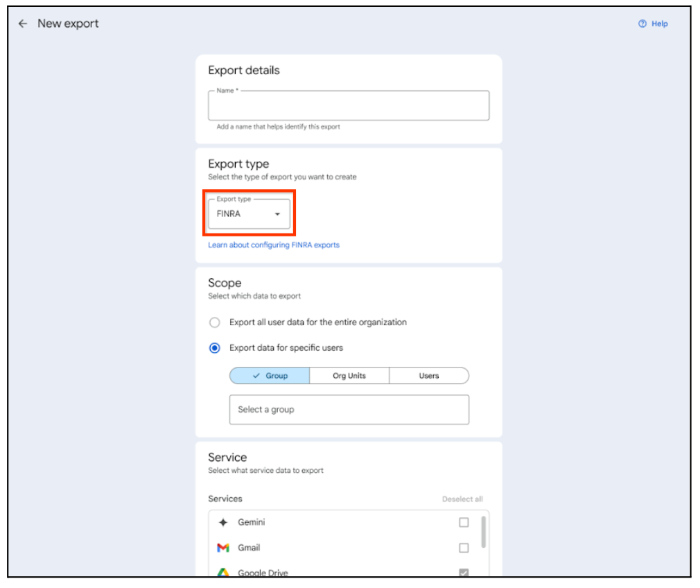Click the 'New export' page title
The width and height of the screenshot is (700, 588).
(x=68, y=24)
